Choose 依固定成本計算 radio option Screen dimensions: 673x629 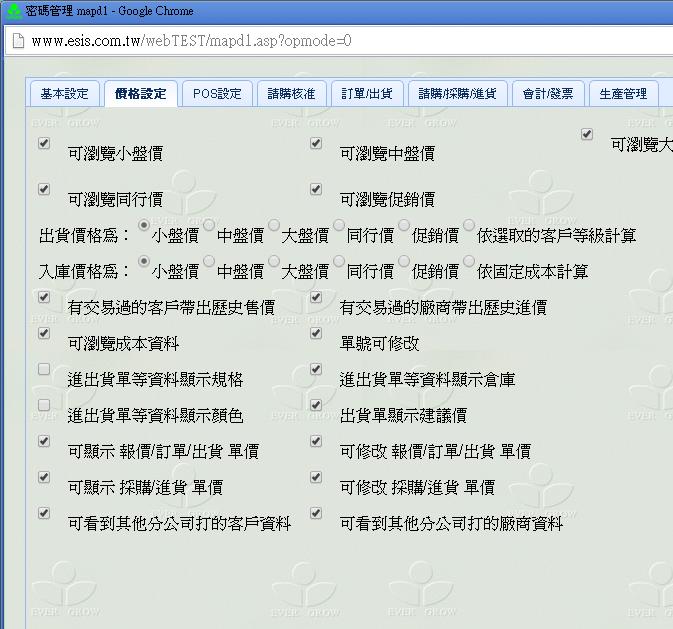pyautogui.click(x=469, y=261)
